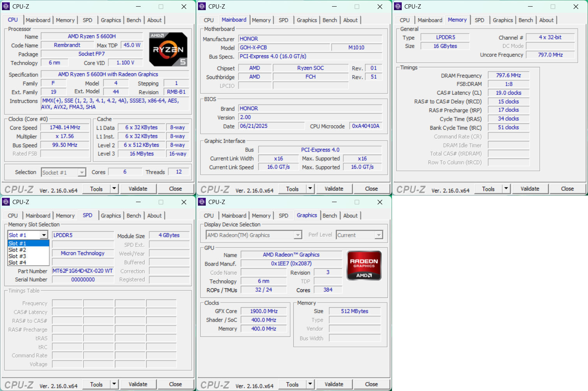Click the Radeon Graphics logo badge
Screen dimensions: 588x391
(x=364, y=266)
